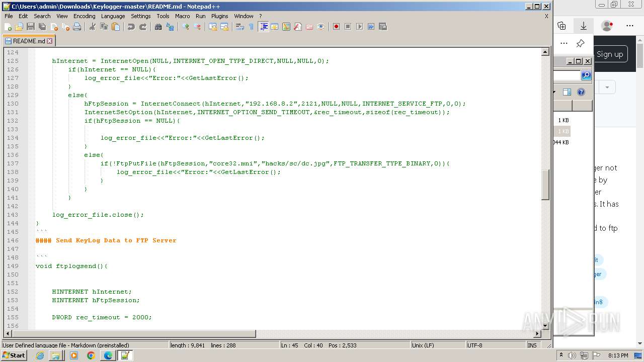This screenshot has height=362, width=644.
Task: Toggle Show All Characters pilcrow icon
Action: (252, 27)
